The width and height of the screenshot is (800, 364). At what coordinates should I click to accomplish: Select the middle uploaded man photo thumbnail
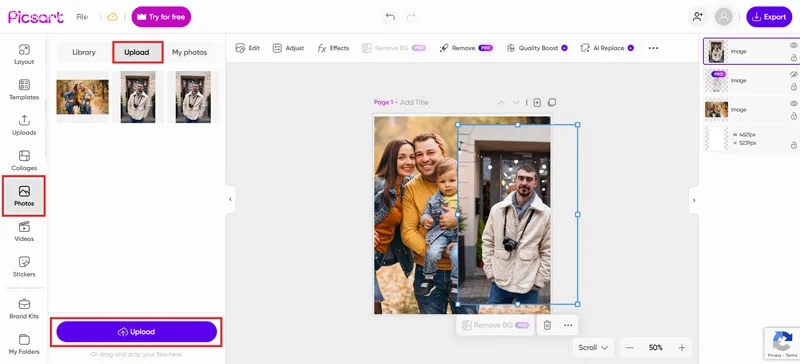point(138,97)
